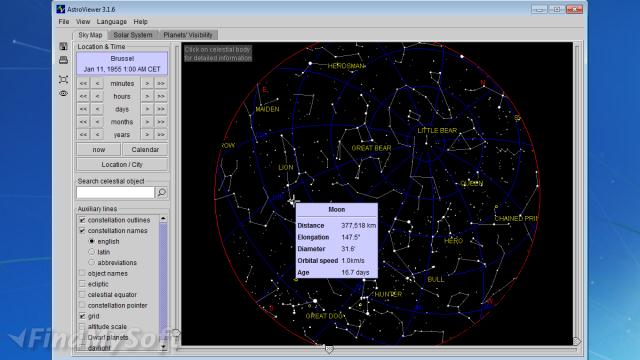Fast forward months with double arrow
640x360 pixels.
point(161,122)
